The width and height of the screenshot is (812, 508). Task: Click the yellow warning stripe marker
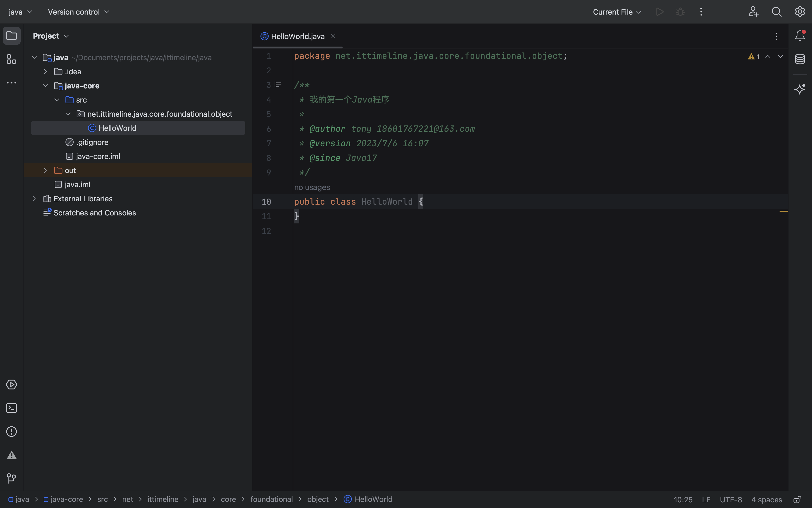click(x=784, y=211)
